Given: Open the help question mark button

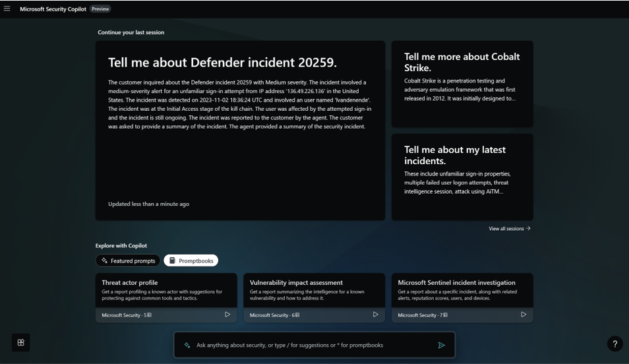Looking at the screenshot, I should tap(614, 344).
